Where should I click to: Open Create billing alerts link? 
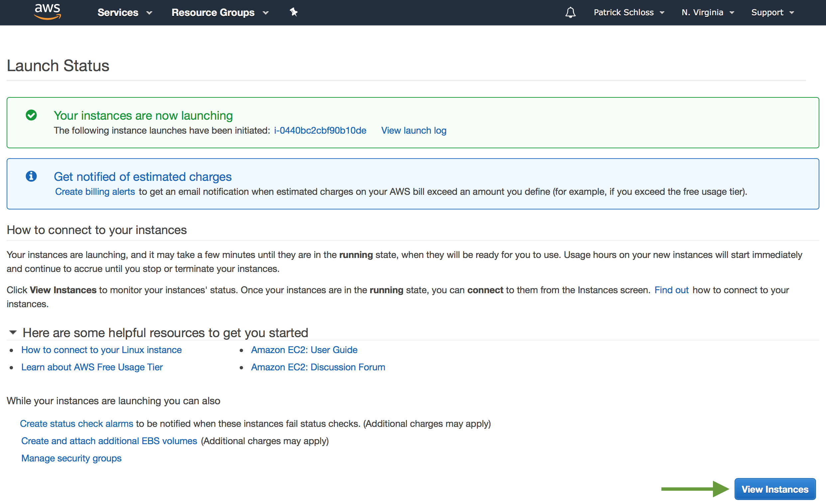point(95,192)
